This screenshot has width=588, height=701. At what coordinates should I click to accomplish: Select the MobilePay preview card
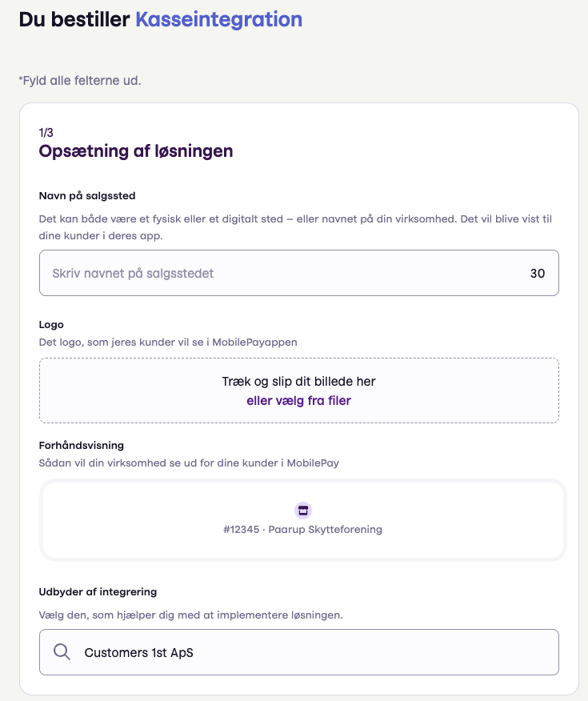pos(303,520)
